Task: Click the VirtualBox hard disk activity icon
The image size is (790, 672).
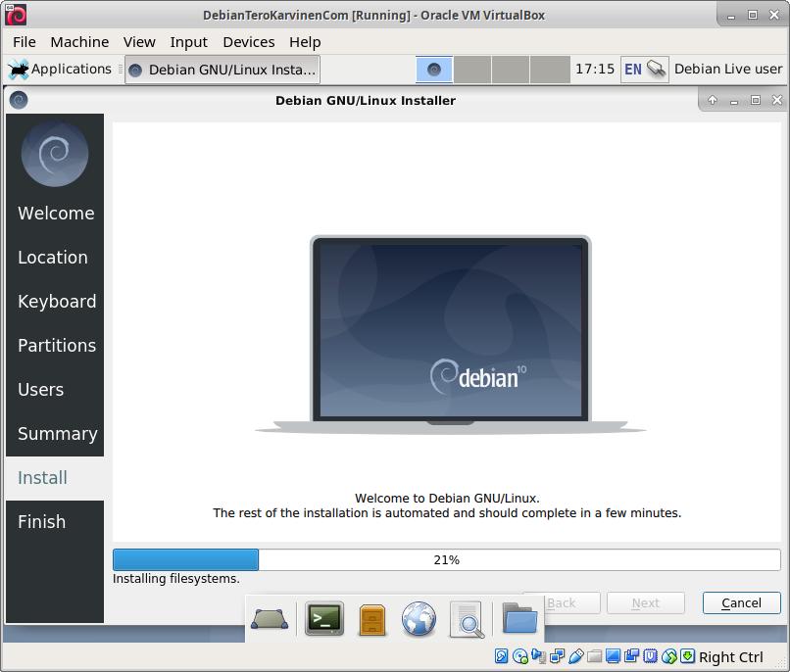Action: [x=502, y=656]
